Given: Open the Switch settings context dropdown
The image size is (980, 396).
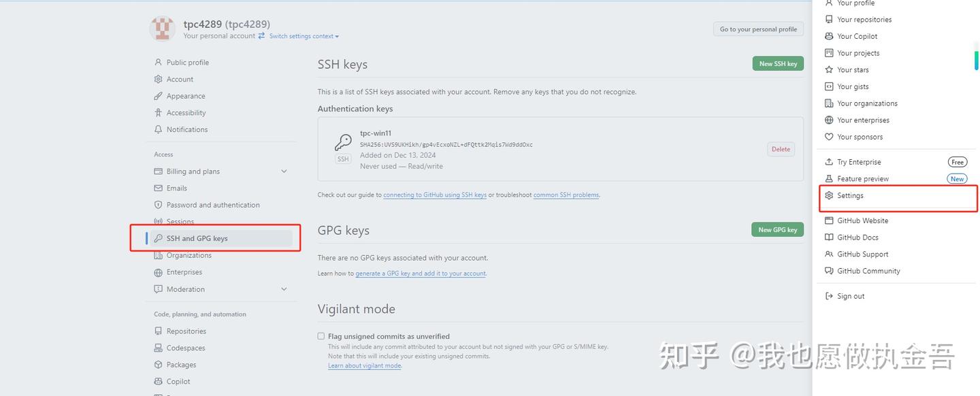Looking at the screenshot, I should click(x=303, y=35).
